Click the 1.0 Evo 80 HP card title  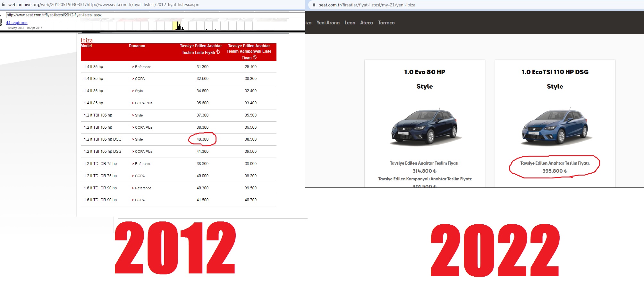point(424,72)
